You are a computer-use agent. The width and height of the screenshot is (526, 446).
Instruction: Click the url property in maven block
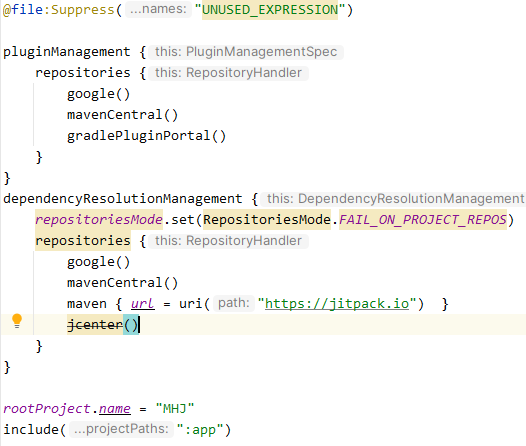pyautogui.click(x=143, y=304)
